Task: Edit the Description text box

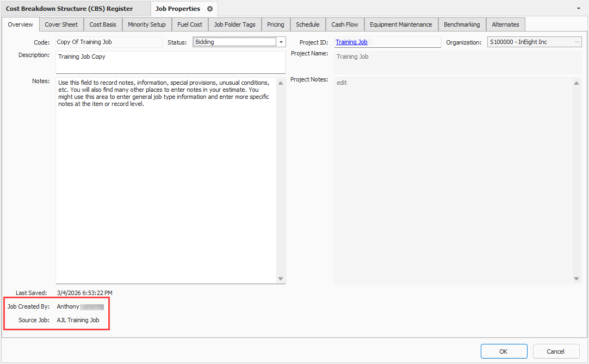Action: [x=170, y=62]
